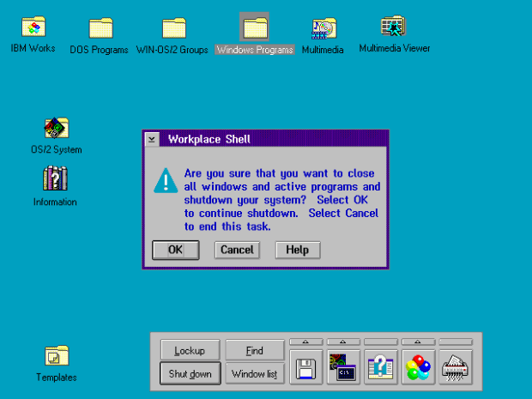Open the question mark help LaunchPad icon
532x399 pixels.
click(x=381, y=367)
